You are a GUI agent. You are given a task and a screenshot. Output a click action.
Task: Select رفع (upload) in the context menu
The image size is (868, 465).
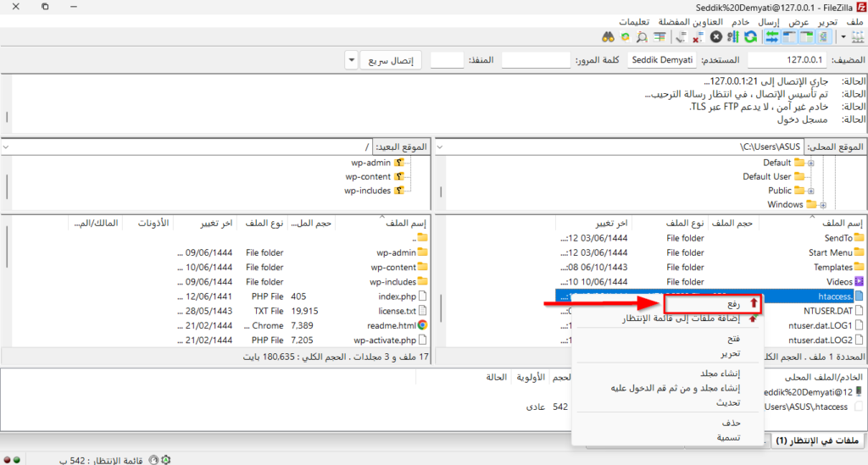pos(710,302)
